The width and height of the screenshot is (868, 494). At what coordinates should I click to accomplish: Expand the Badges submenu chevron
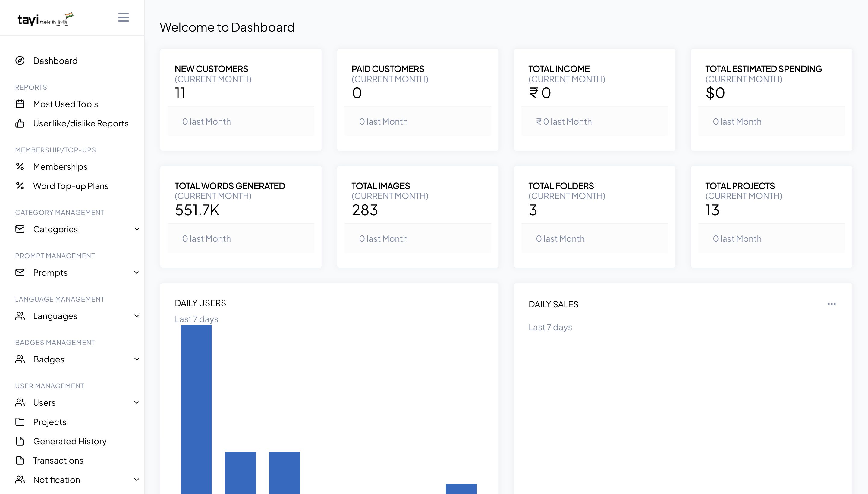(x=137, y=359)
